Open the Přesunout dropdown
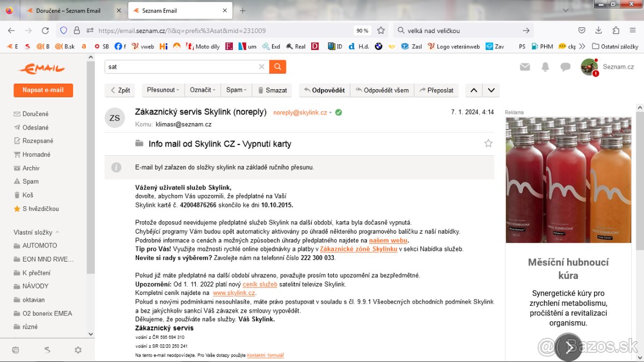 163,90
